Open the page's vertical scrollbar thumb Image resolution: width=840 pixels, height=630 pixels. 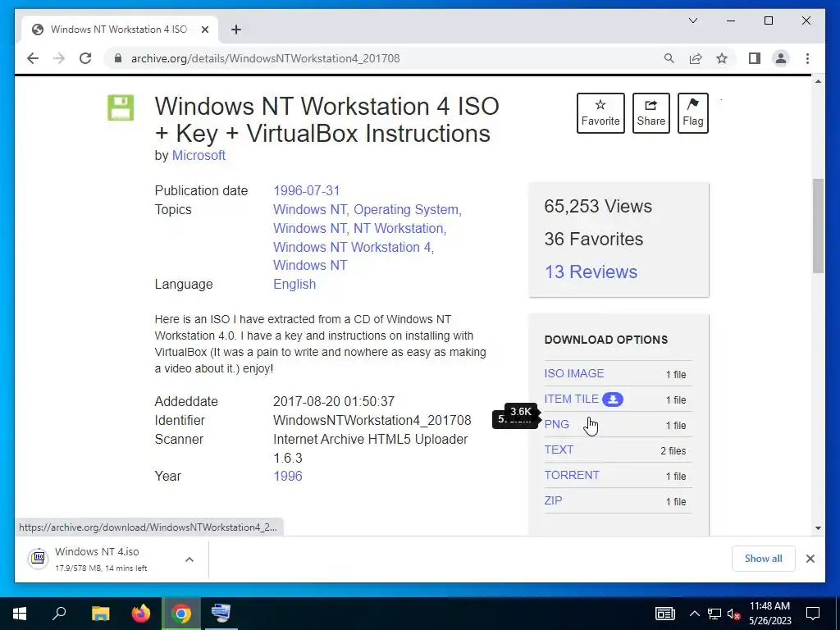coord(818,226)
